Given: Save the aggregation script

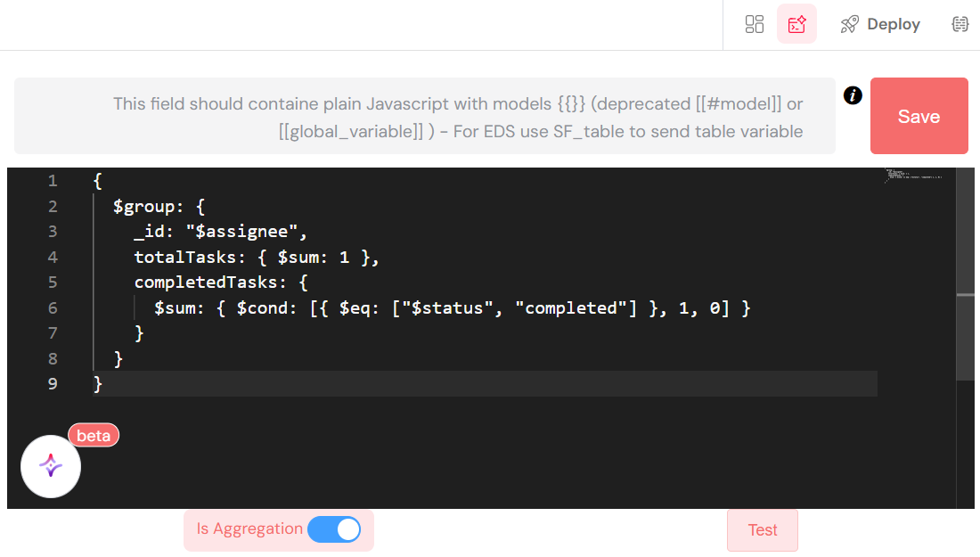Looking at the screenshot, I should tap(919, 116).
